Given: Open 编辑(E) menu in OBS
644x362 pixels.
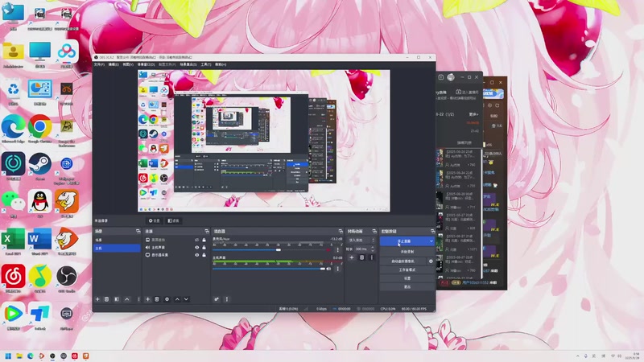Looking at the screenshot, I should pos(114,64).
